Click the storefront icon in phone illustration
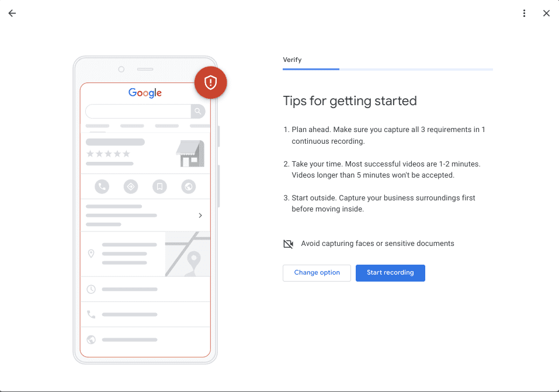This screenshot has width=559, height=392. click(x=190, y=154)
